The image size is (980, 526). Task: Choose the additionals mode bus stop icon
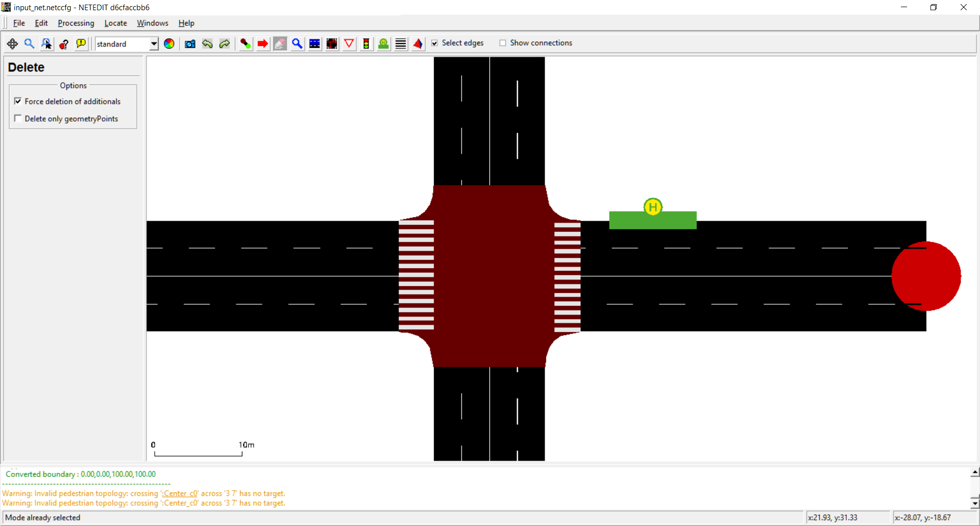pyautogui.click(x=383, y=44)
